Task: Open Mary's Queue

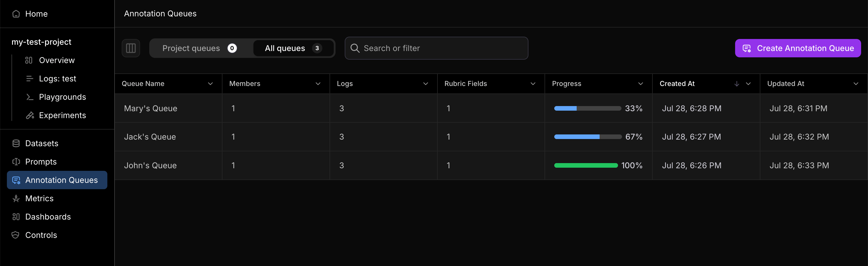Action: tap(151, 108)
